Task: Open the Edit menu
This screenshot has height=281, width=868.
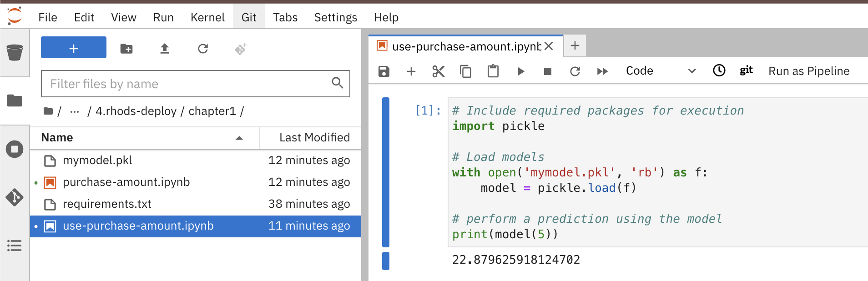Action: 84,17
